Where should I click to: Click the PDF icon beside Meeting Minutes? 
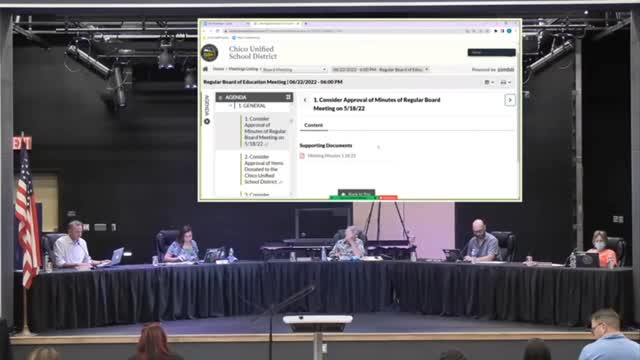pos(302,156)
